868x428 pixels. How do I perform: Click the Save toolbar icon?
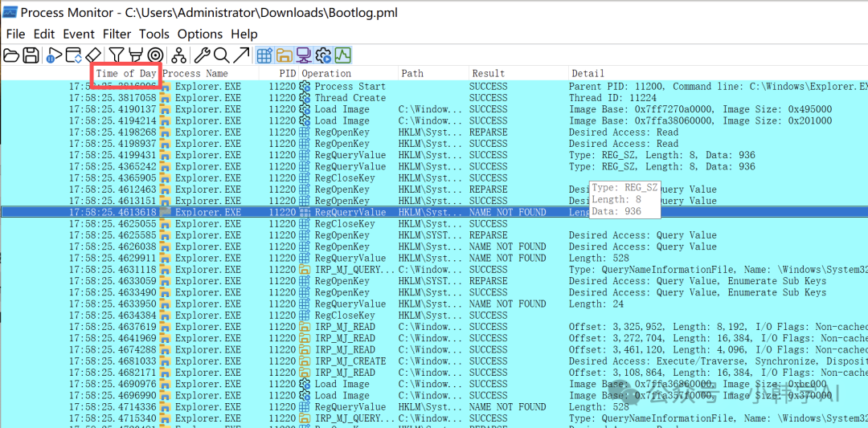pos(31,55)
